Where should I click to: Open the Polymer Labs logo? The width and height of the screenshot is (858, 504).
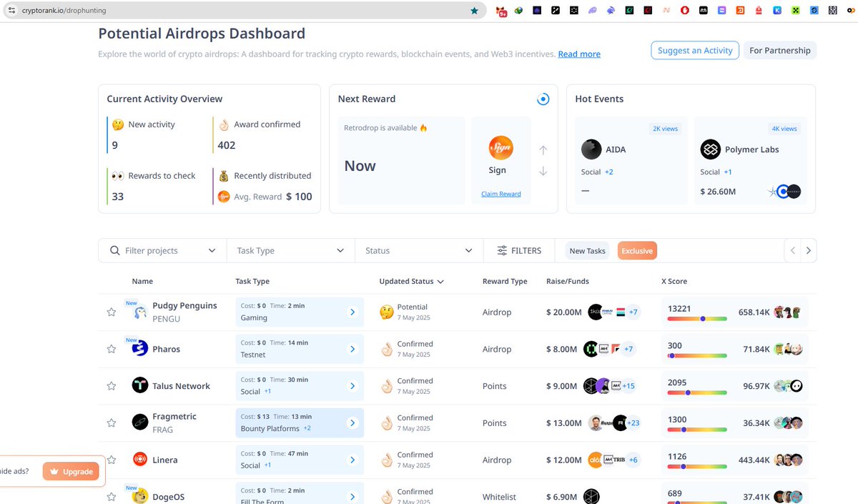[710, 149]
